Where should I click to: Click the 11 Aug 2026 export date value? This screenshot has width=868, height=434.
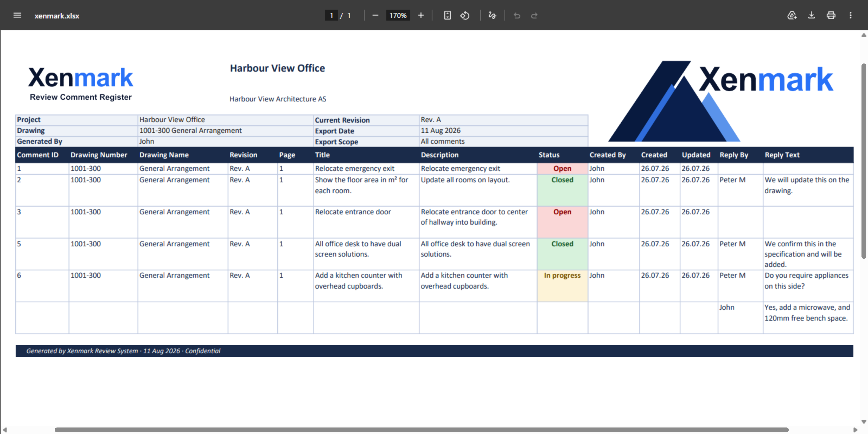coord(441,130)
